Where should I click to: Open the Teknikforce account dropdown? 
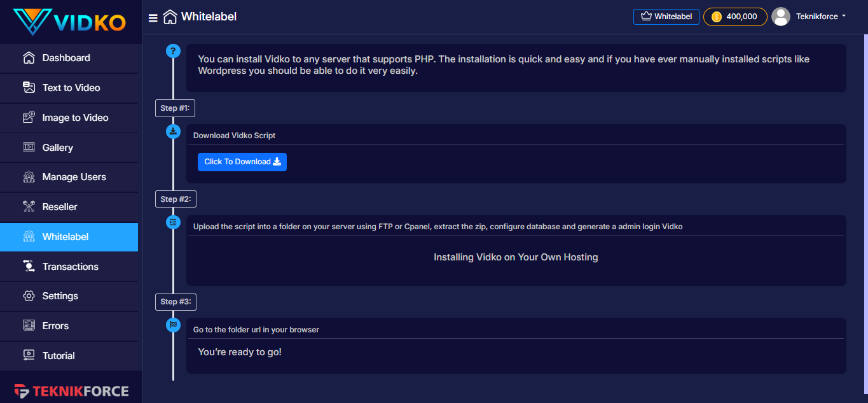(821, 17)
